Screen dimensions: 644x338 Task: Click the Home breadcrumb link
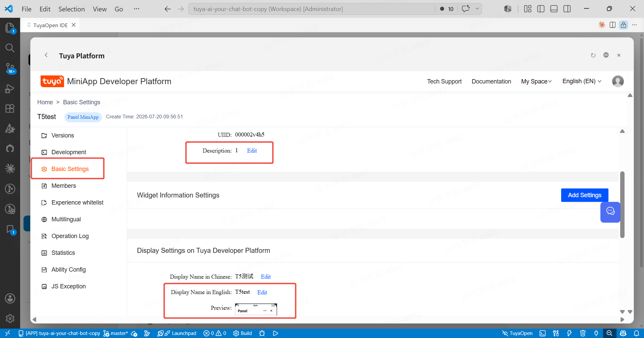[x=45, y=102]
